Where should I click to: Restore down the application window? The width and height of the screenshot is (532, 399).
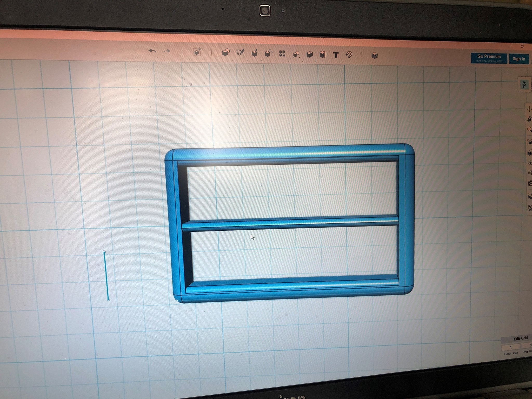pyautogui.click(x=522, y=46)
